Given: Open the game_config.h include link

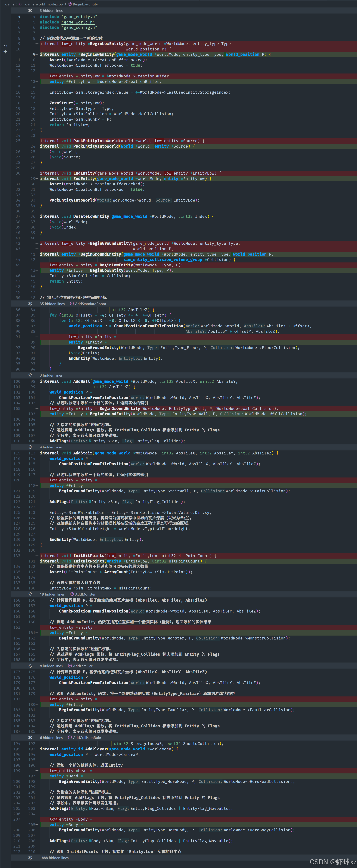Looking at the screenshot, I should pyautogui.click(x=80, y=27).
